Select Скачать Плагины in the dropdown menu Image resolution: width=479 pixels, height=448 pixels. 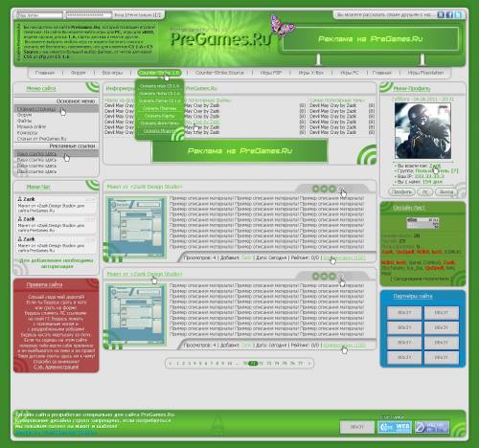click(x=159, y=108)
